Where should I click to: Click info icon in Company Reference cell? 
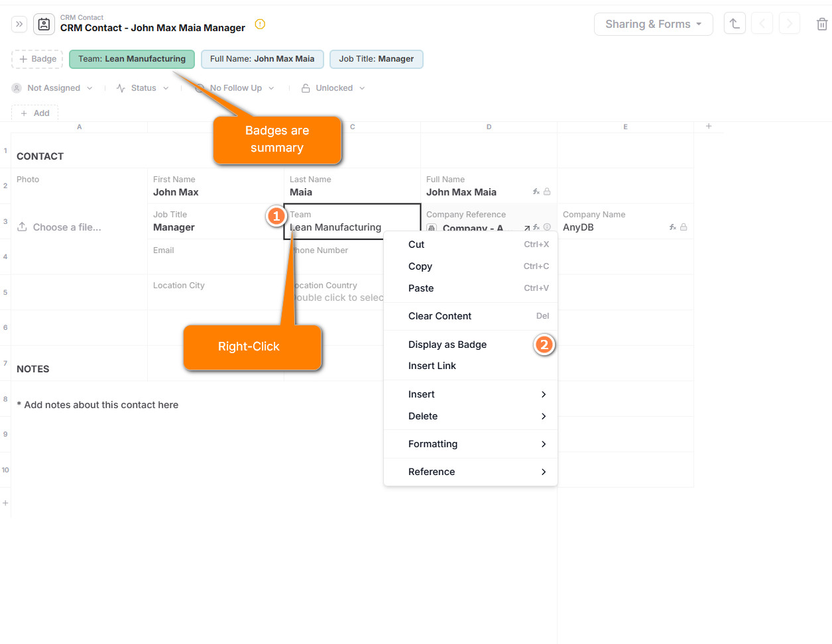click(547, 227)
